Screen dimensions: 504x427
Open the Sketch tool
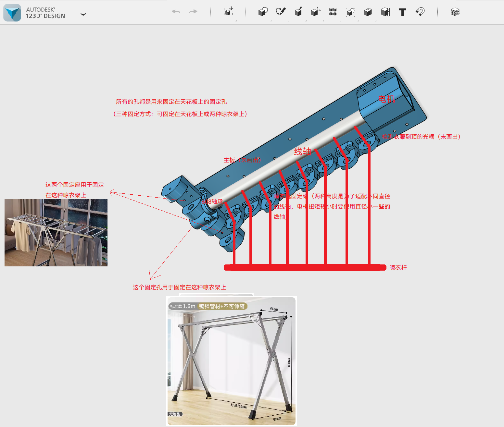(281, 12)
